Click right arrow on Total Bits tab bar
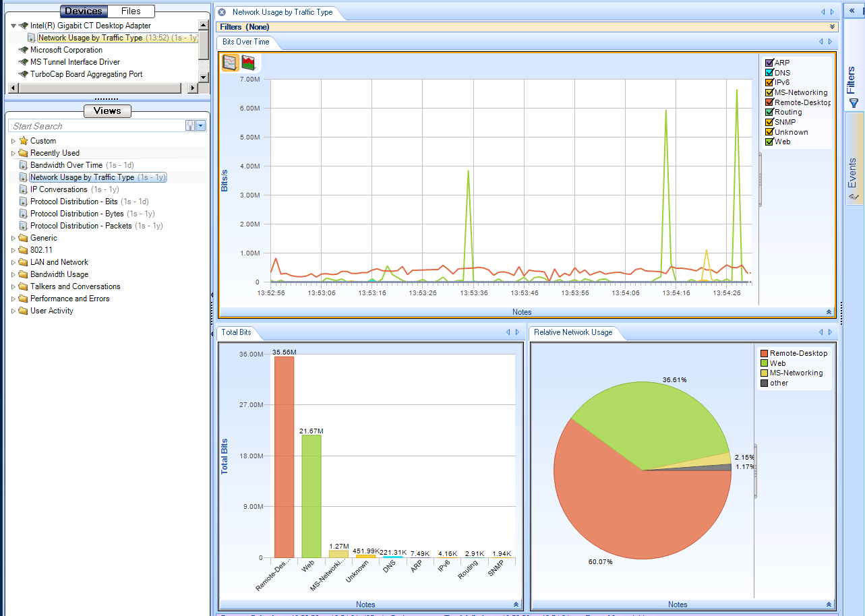Viewport: 865px width, 616px height. point(517,332)
